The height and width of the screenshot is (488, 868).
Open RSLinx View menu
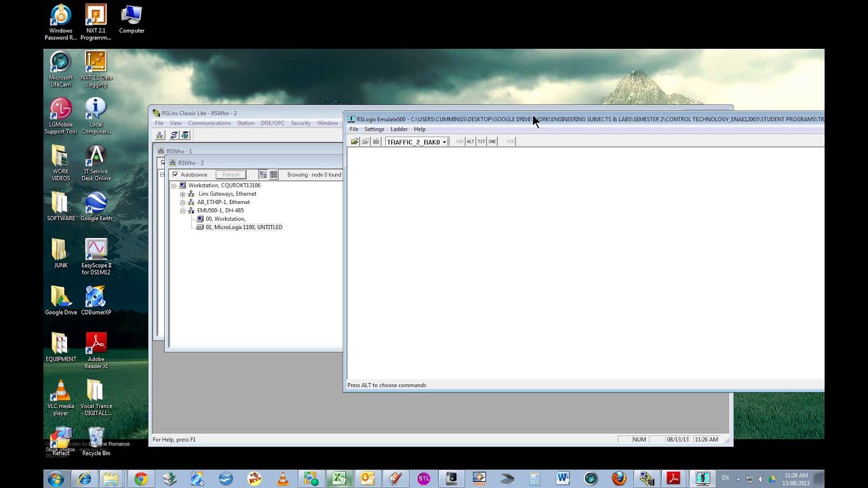176,123
